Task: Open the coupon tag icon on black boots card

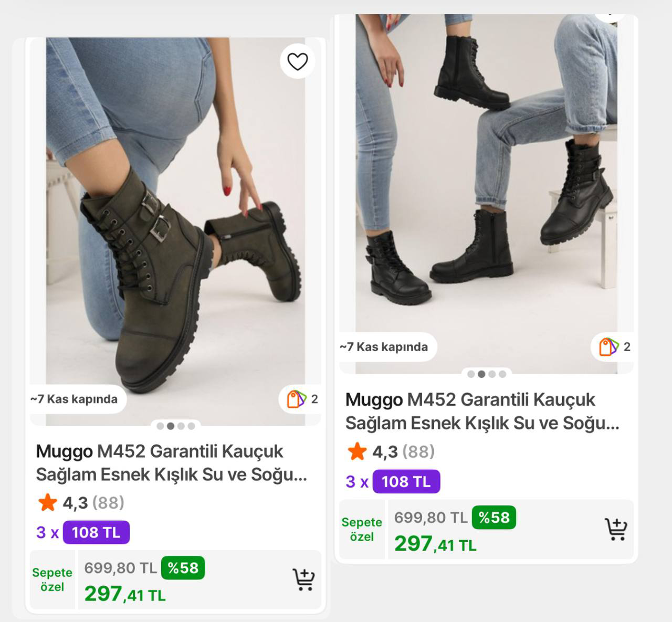Action: coord(608,346)
